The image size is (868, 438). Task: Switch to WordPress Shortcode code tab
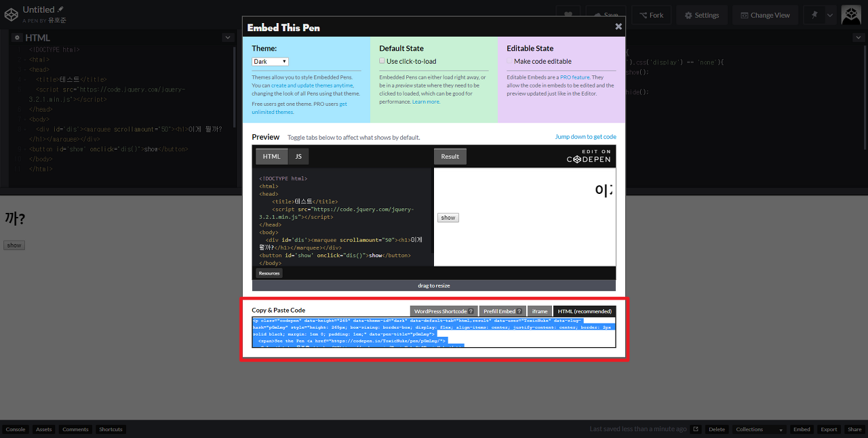coord(443,311)
